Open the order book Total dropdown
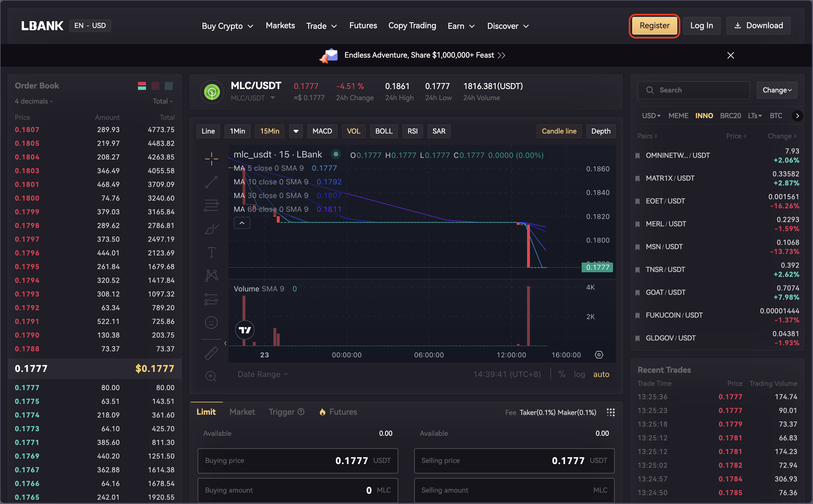This screenshot has height=504, width=813. (x=163, y=101)
